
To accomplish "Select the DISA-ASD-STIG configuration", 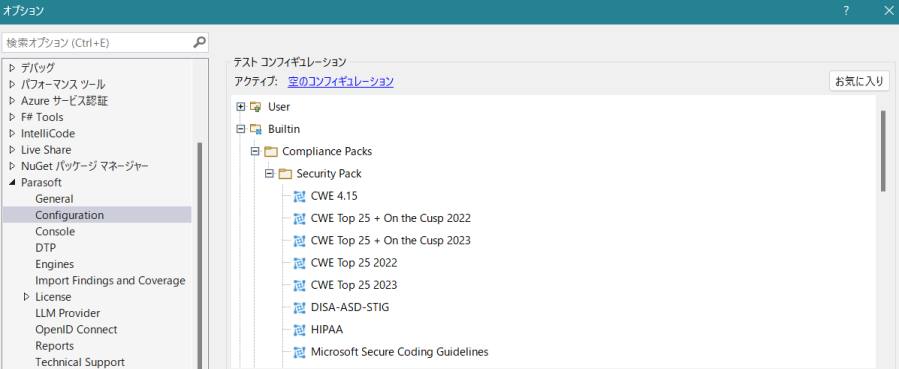I will tap(350, 307).
